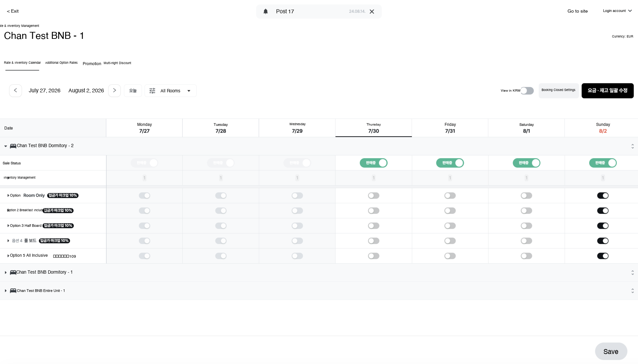Click the notification bell icon
This screenshot has width=638, height=364.
pos(266,11)
